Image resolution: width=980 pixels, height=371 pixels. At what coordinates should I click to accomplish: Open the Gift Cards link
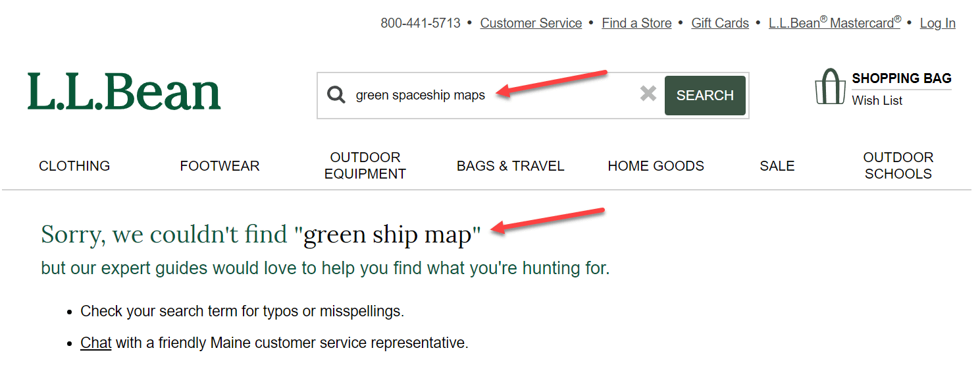tap(720, 23)
